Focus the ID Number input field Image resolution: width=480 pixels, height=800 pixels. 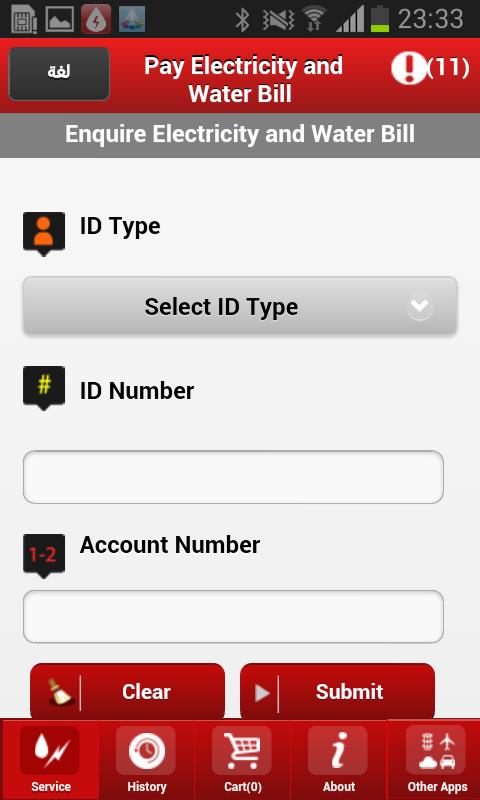(x=233, y=477)
